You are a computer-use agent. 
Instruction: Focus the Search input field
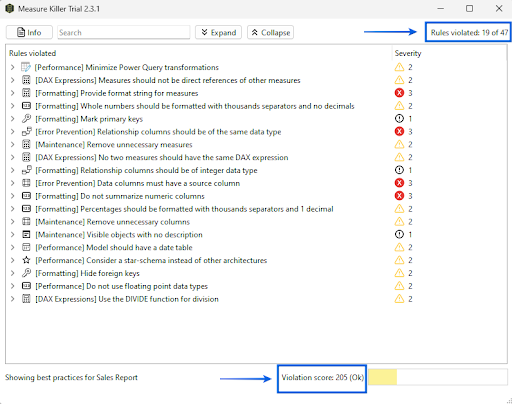(124, 32)
